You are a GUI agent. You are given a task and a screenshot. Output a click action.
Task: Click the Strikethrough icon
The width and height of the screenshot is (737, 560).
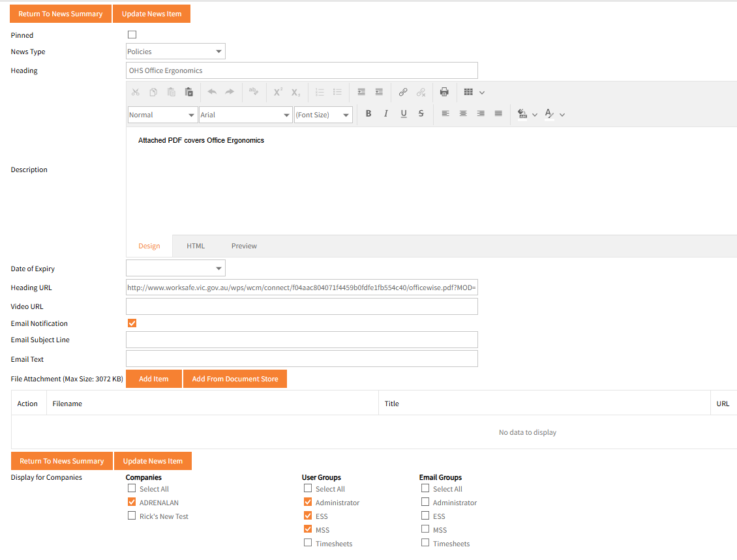click(421, 114)
